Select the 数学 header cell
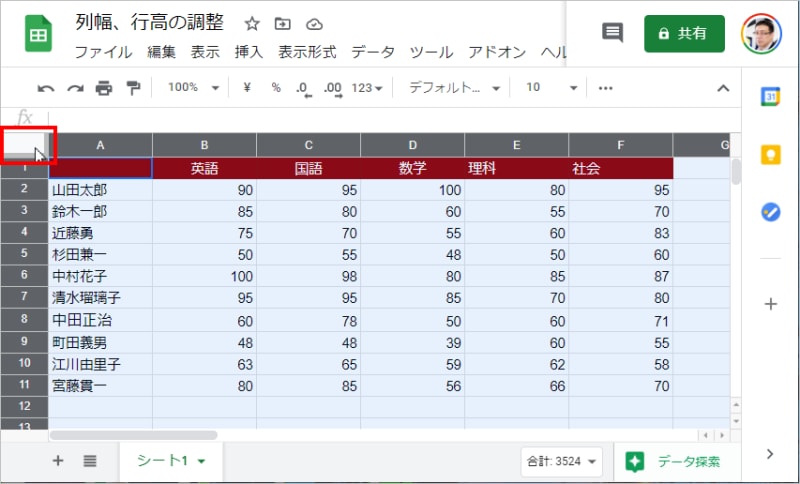 click(413, 168)
